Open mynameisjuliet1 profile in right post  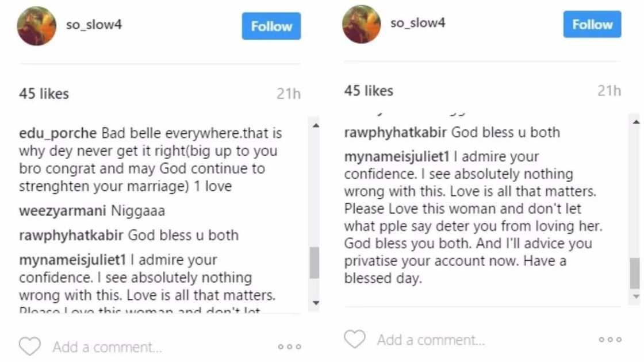(x=397, y=156)
